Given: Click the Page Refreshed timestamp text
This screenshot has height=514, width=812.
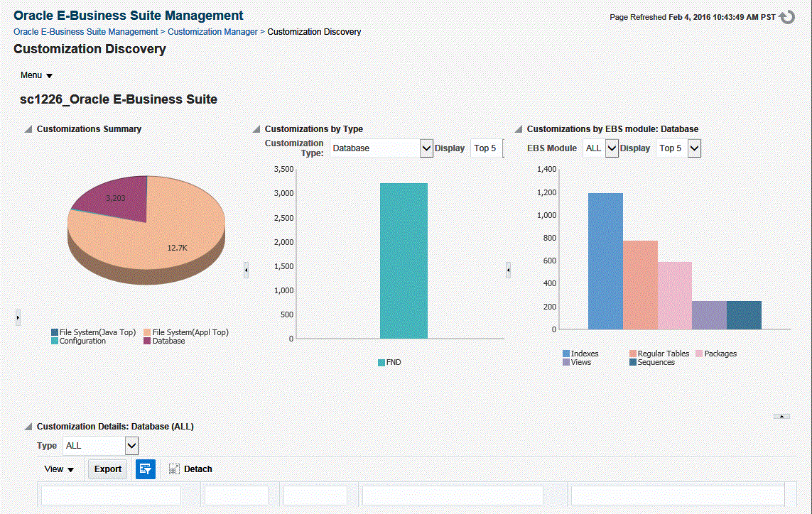Looking at the screenshot, I should point(693,17).
